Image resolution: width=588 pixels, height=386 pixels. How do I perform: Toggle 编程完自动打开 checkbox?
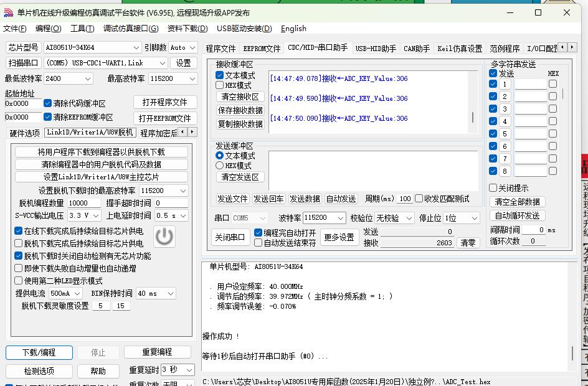(258, 233)
